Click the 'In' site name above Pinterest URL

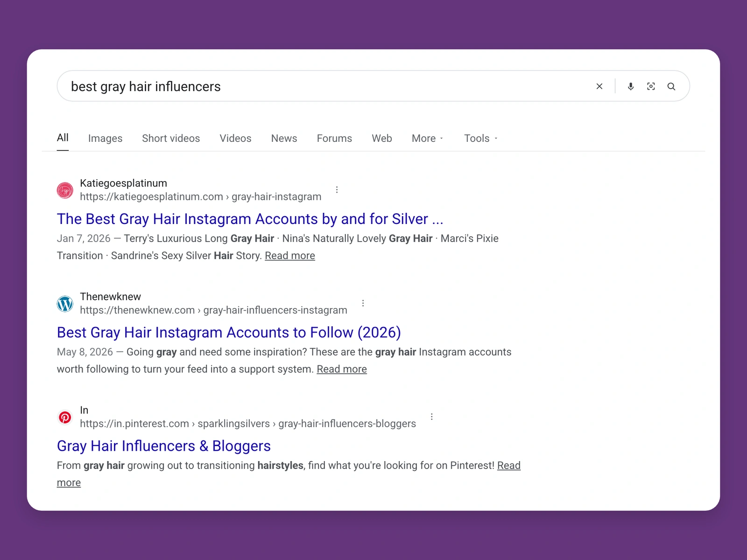(84, 410)
